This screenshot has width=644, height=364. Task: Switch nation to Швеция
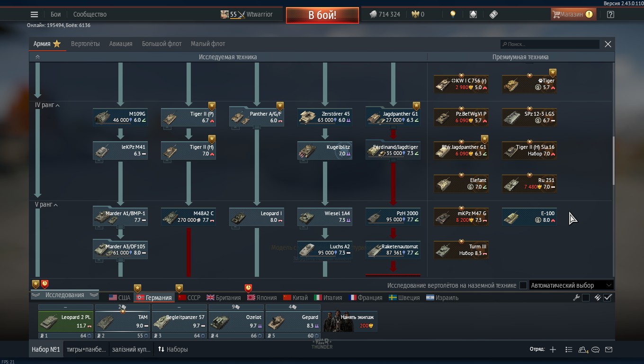[404, 298]
